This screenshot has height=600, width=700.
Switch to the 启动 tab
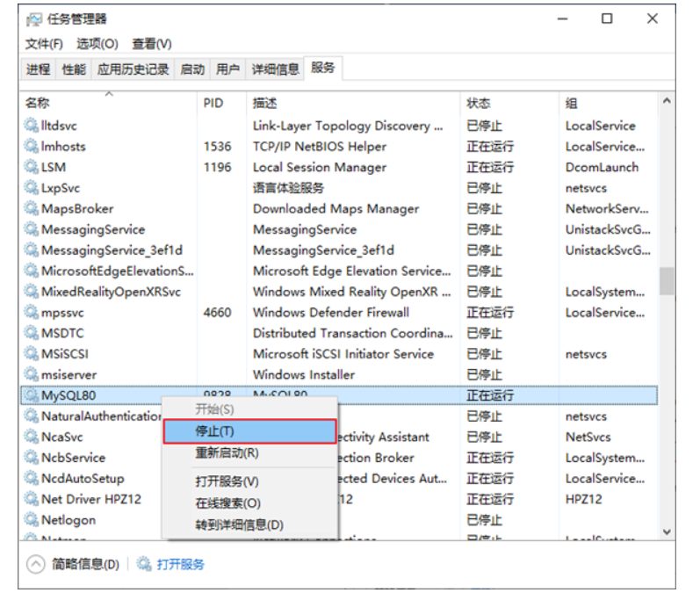192,69
